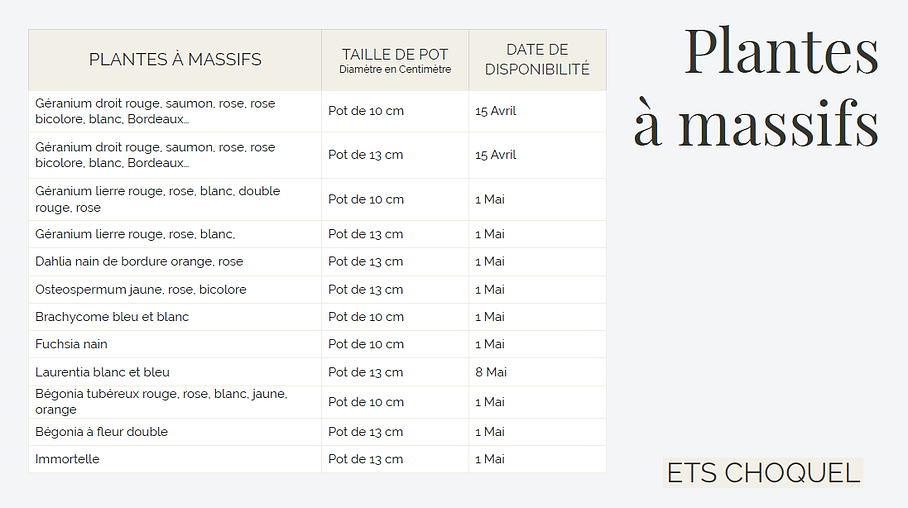Select the availability date in the Immortelle row
This screenshot has height=508, width=908.
point(490,459)
